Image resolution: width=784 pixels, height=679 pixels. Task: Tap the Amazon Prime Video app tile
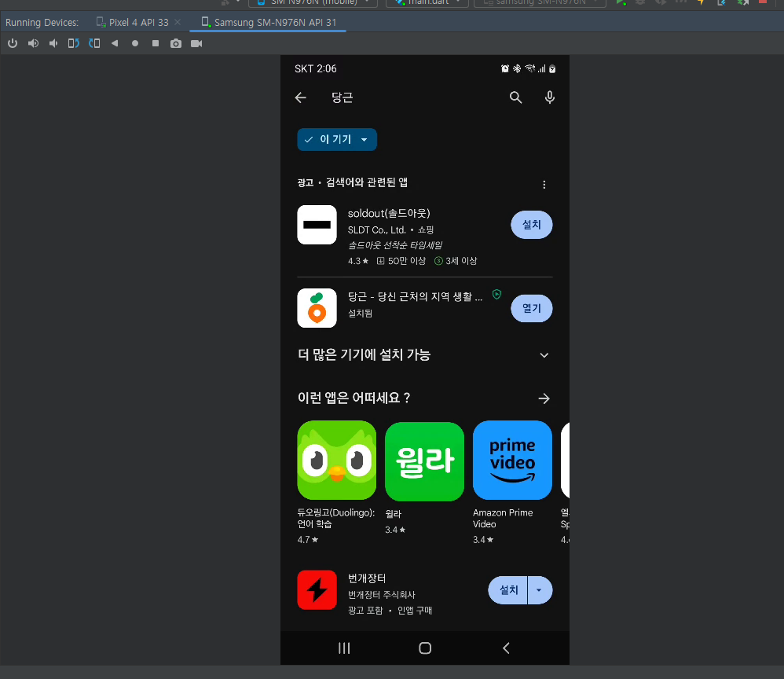coord(512,461)
